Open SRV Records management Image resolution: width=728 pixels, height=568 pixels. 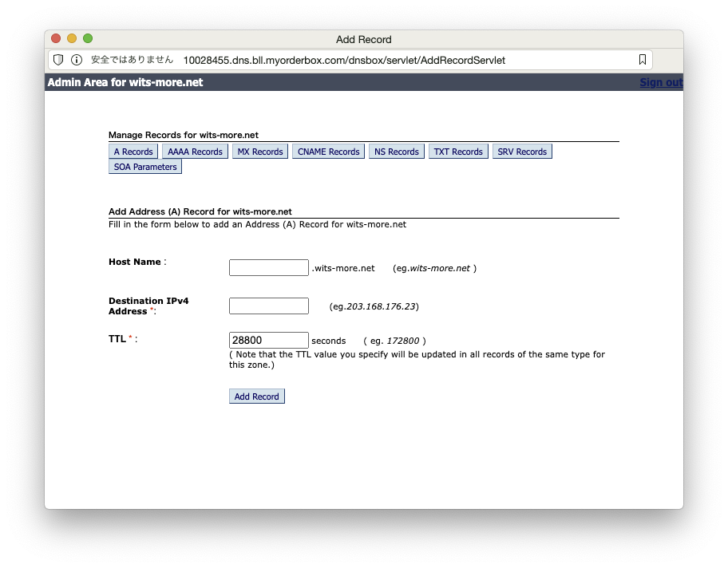(522, 152)
